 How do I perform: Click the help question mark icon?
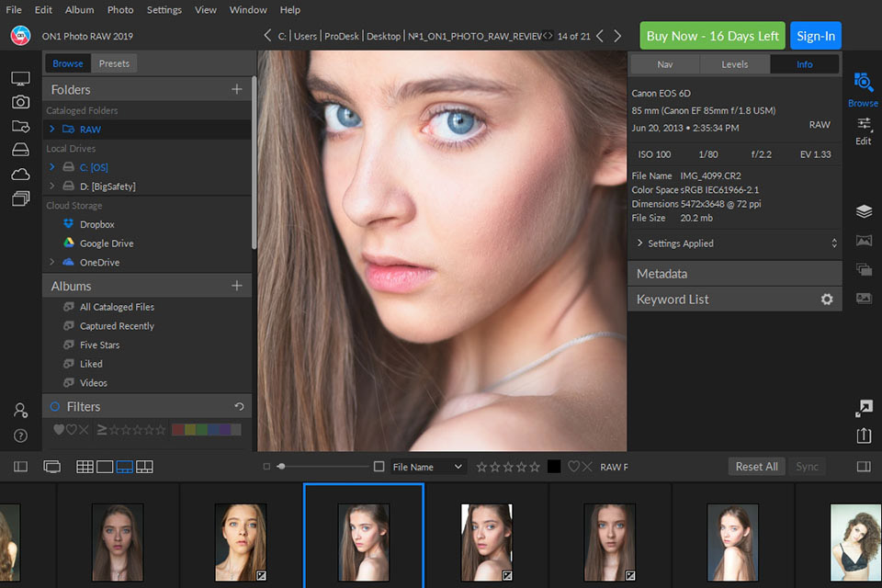(21, 436)
